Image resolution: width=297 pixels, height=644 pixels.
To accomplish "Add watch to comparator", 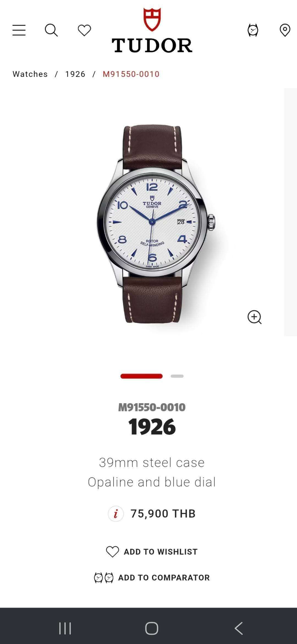I will pyautogui.click(x=152, y=577).
